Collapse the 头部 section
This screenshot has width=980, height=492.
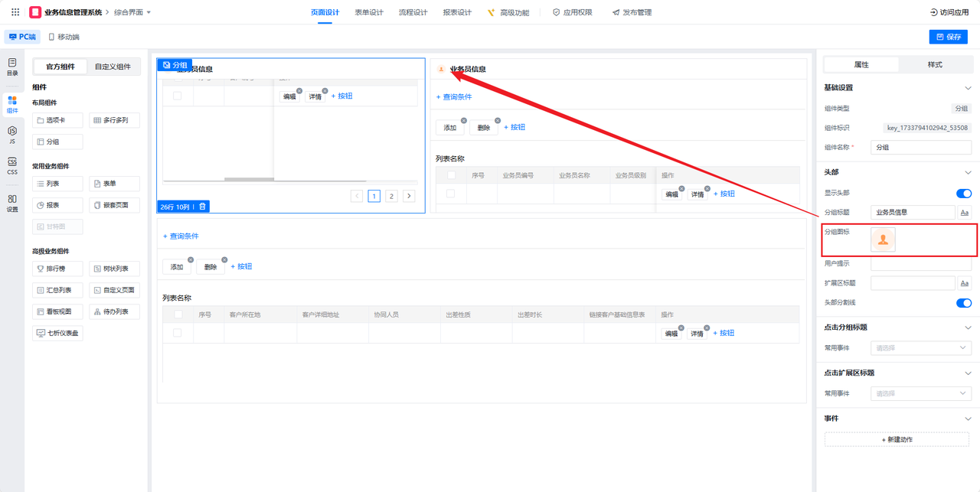point(968,172)
